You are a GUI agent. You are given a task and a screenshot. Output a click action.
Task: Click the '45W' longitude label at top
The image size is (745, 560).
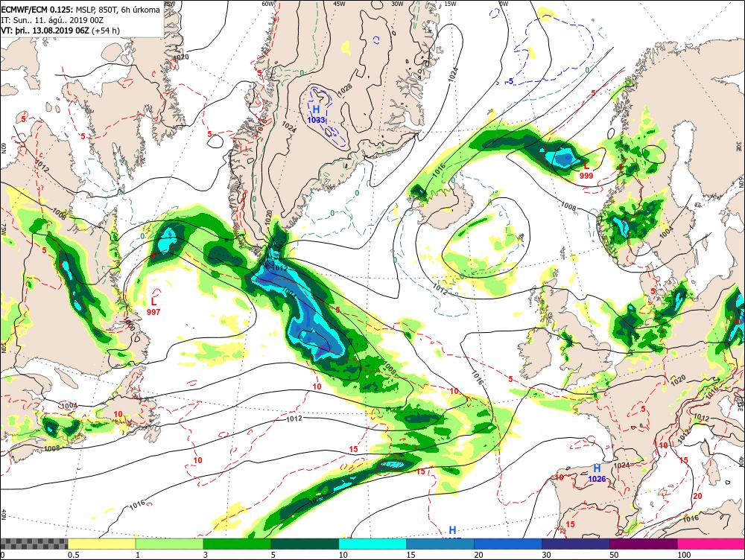[x=339, y=4]
